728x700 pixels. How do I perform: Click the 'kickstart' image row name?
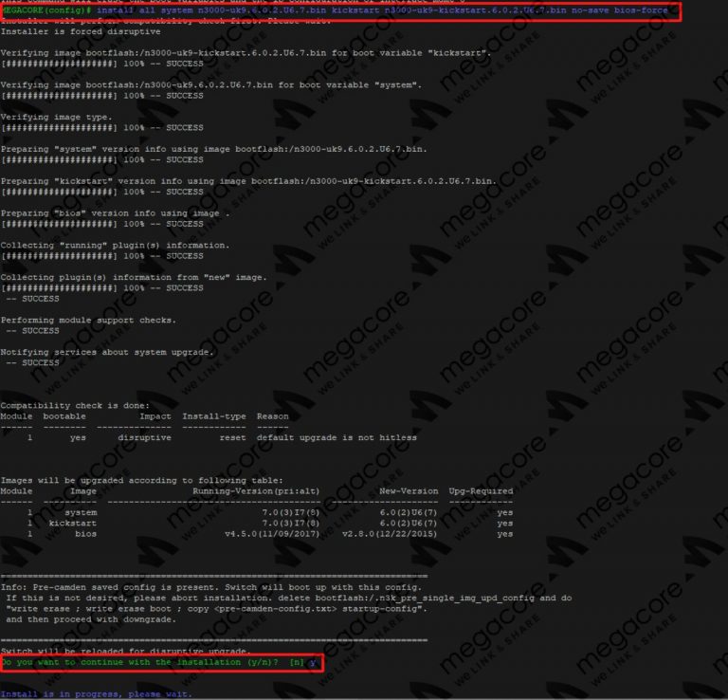[73, 523]
